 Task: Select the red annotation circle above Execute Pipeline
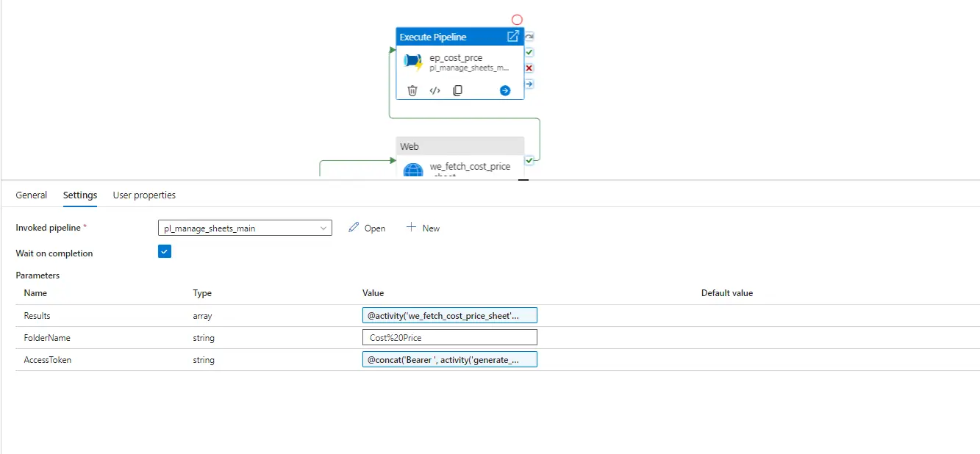[x=517, y=18]
